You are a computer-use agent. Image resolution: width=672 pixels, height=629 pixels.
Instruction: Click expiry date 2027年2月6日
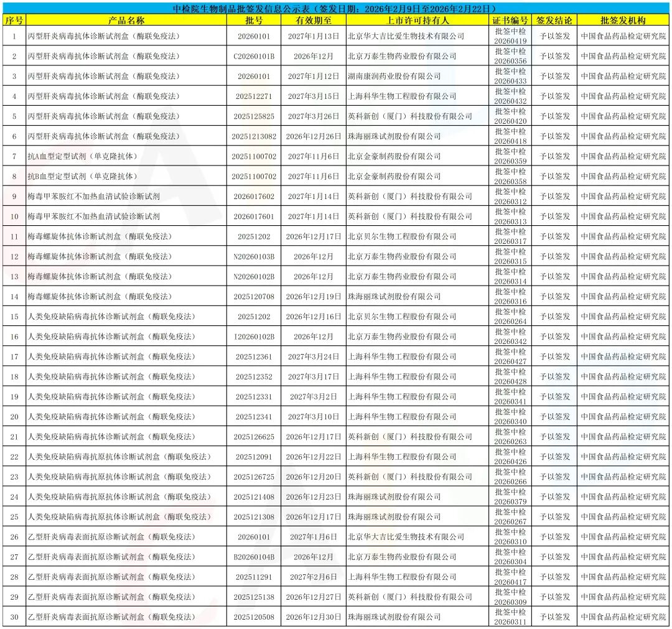(313, 577)
